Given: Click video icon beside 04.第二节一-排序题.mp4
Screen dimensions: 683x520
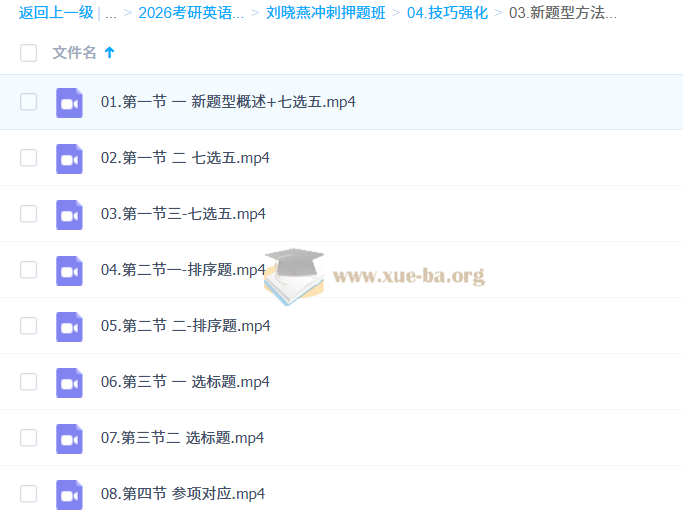Looking at the screenshot, I should [x=69, y=270].
